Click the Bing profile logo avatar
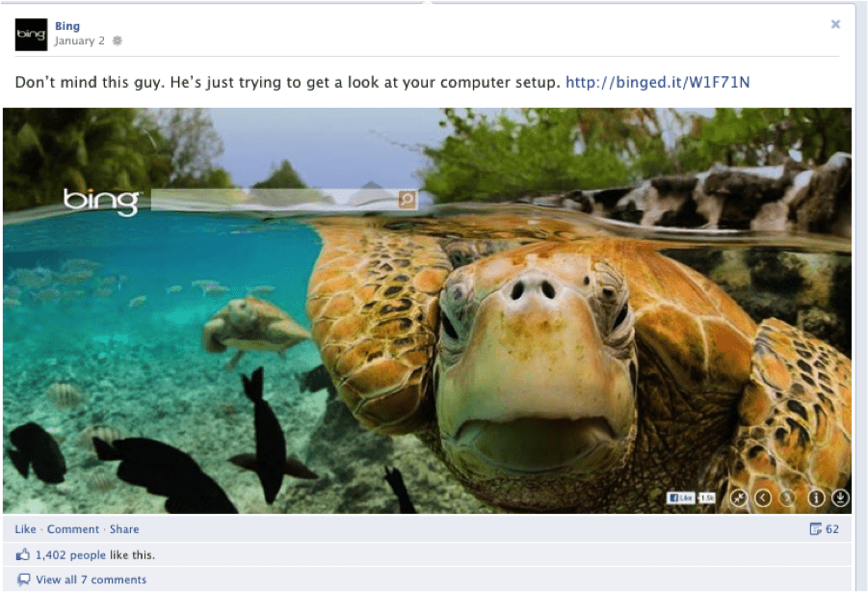This screenshot has width=868, height=592. (x=31, y=35)
